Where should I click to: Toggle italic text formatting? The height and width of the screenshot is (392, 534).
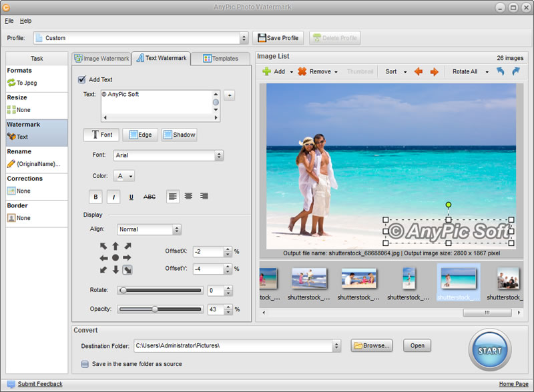pos(113,197)
